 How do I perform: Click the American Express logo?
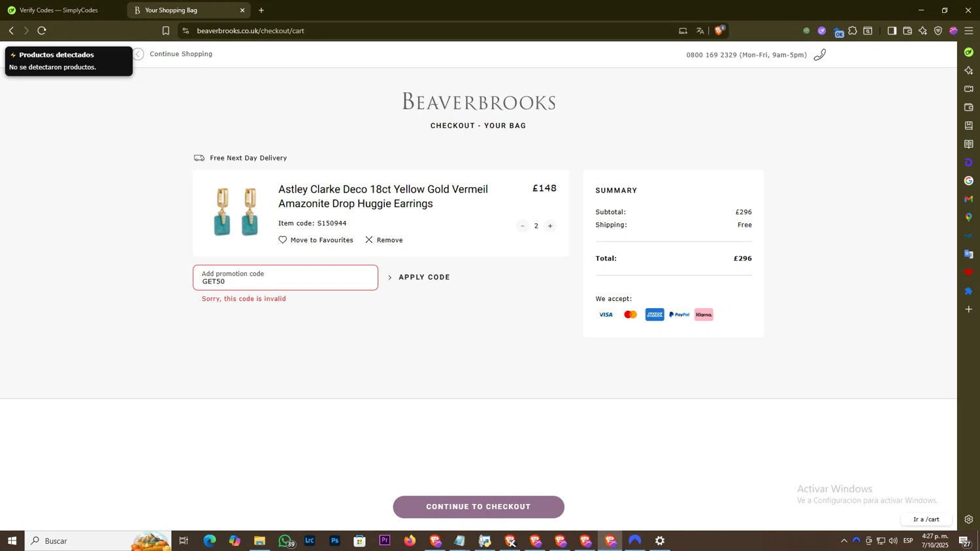click(655, 315)
